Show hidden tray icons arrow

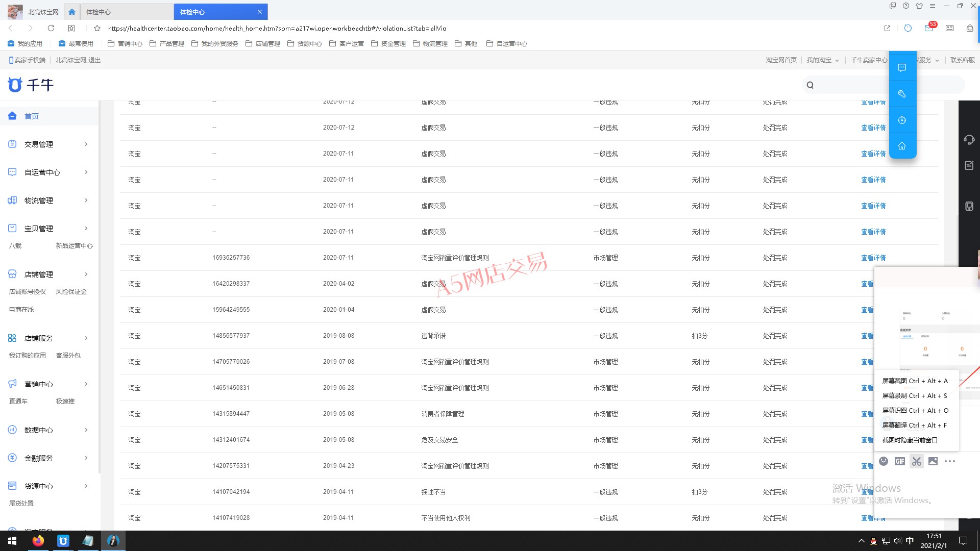coord(862,541)
